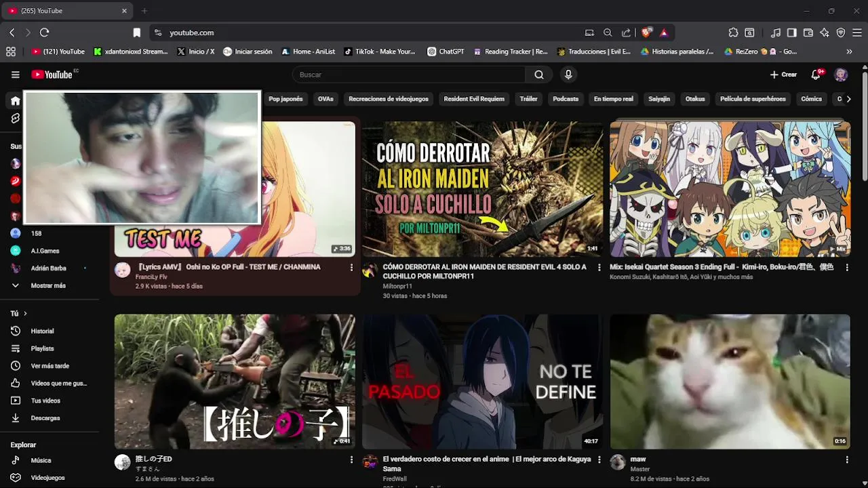
Task: Click the Buscar search field
Action: [x=409, y=75]
